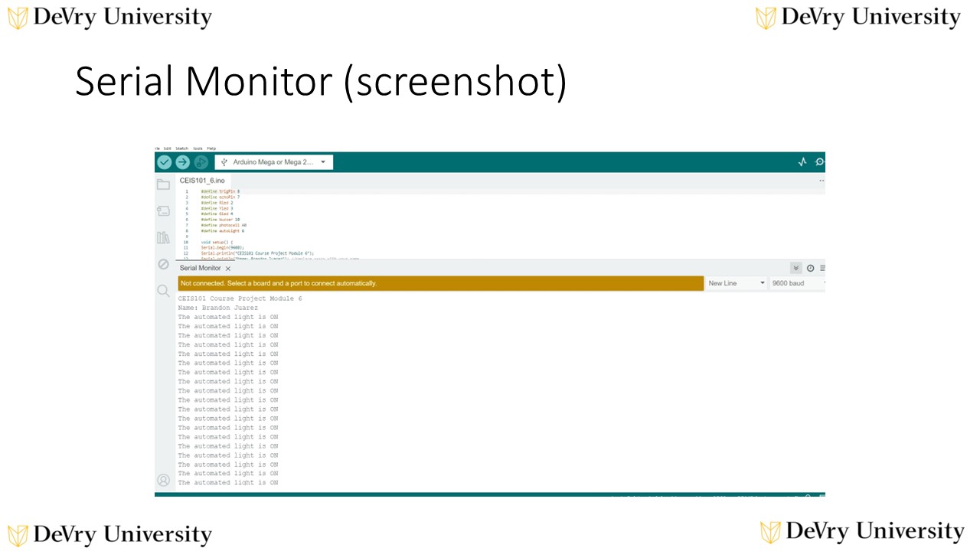This screenshot has height=551, width=980.
Task: Open the editor tab more-options ellipsis
Action: (822, 181)
